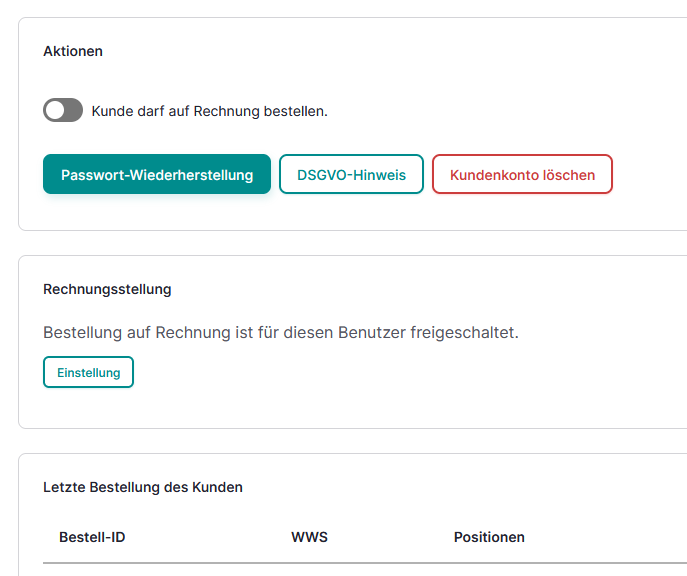Click the word 'löschen' on the red button
This screenshot has height=576, width=687.
click(x=569, y=174)
